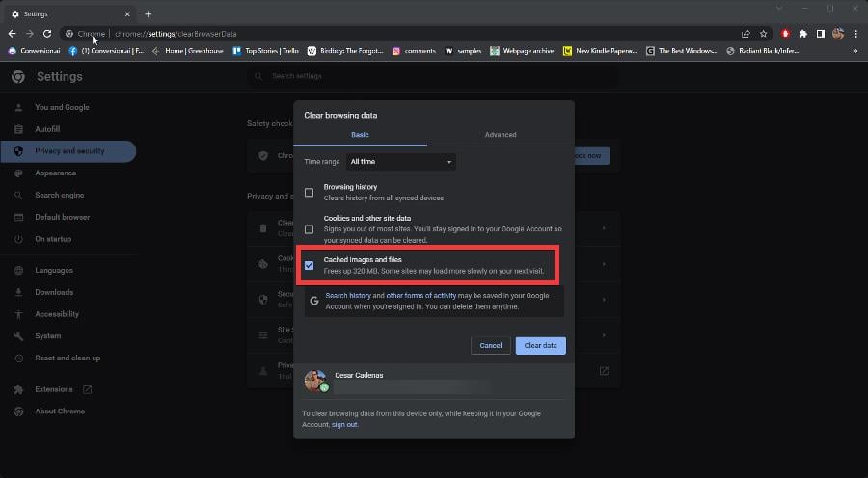
Task: Click the red ad blocker extension icon
Action: click(x=785, y=34)
